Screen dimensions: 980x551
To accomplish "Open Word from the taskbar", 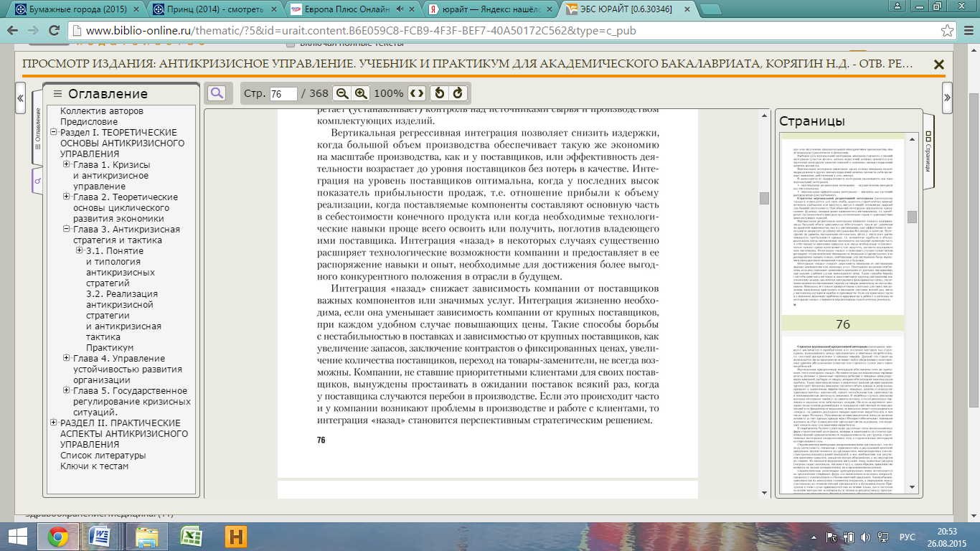I will click(100, 537).
